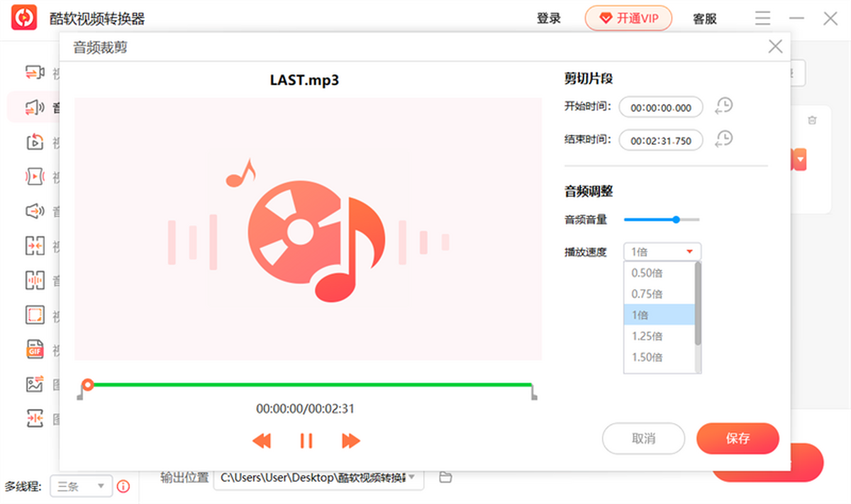Viewport: 851px width, 504px height.
Task: Select 0.50倍 playback speed
Action: pyautogui.click(x=647, y=273)
